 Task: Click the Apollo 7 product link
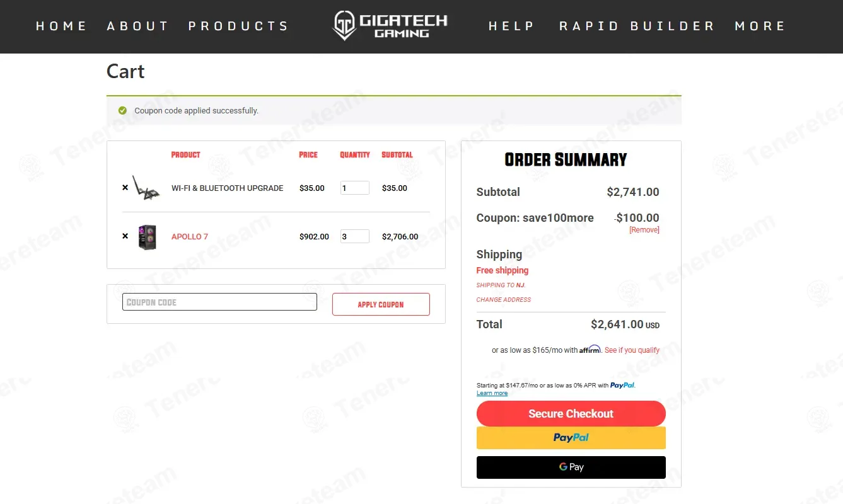(x=190, y=237)
